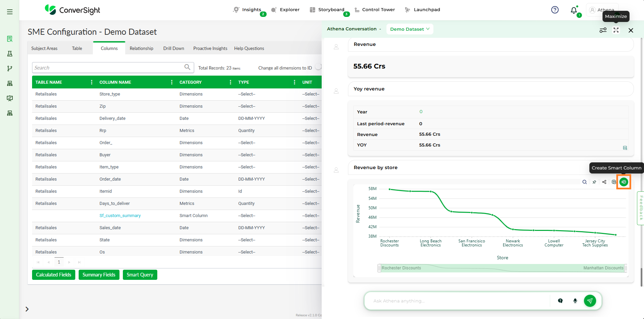Image resolution: width=644 pixels, height=319 pixels.
Task: Open the Table Name column options menu
Action: tap(91, 82)
